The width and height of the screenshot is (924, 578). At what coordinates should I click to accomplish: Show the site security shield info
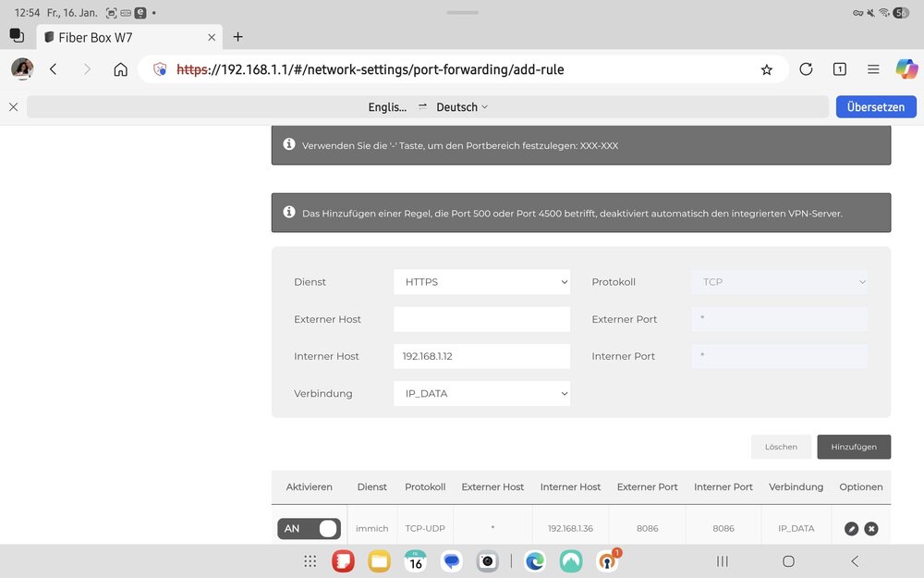click(160, 69)
